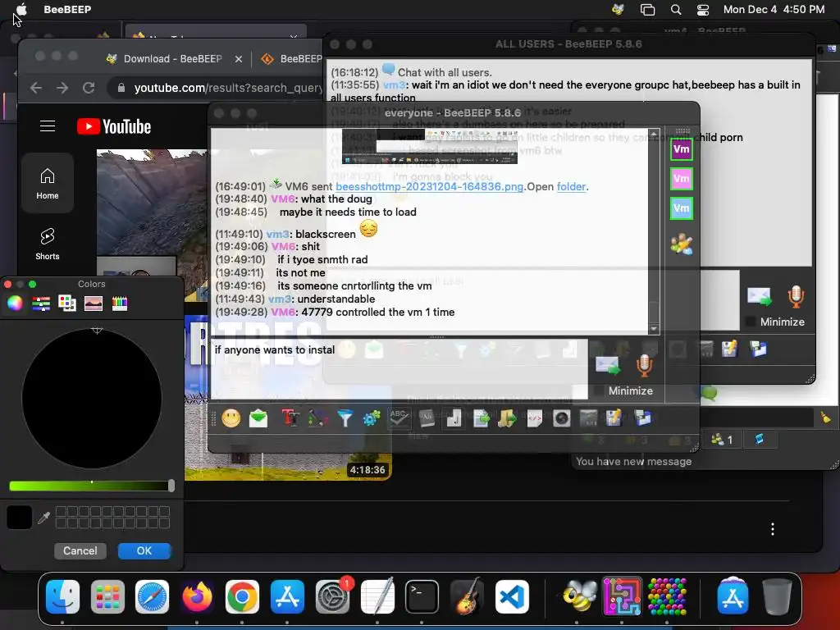Click the screenshot thumbnail in everyone chat
Screen dimensions: 840x630
click(x=429, y=146)
